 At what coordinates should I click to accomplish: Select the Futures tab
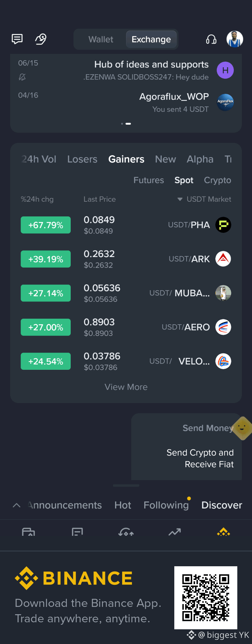(149, 180)
